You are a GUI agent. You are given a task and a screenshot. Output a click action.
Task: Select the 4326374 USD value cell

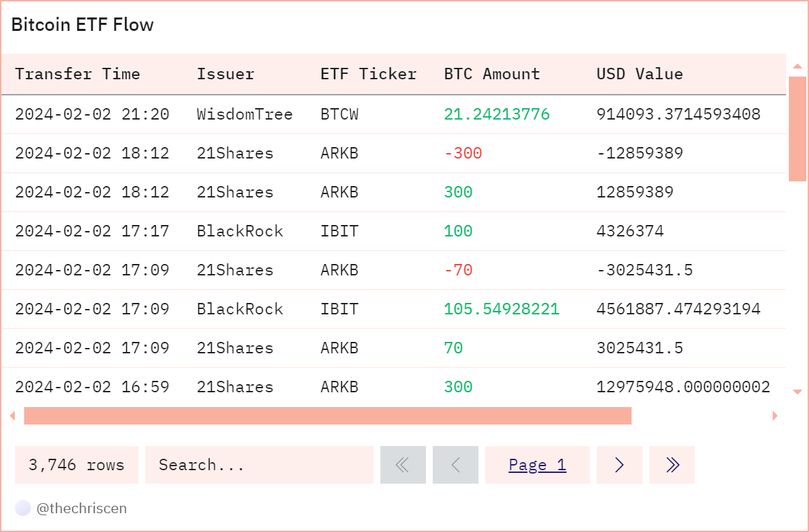tap(630, 231)
